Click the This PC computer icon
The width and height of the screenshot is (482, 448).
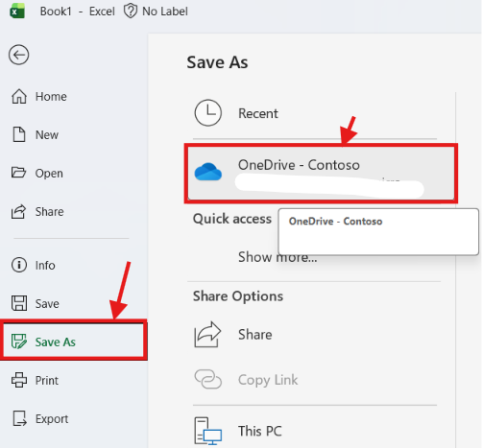click(x=208, y=431)
